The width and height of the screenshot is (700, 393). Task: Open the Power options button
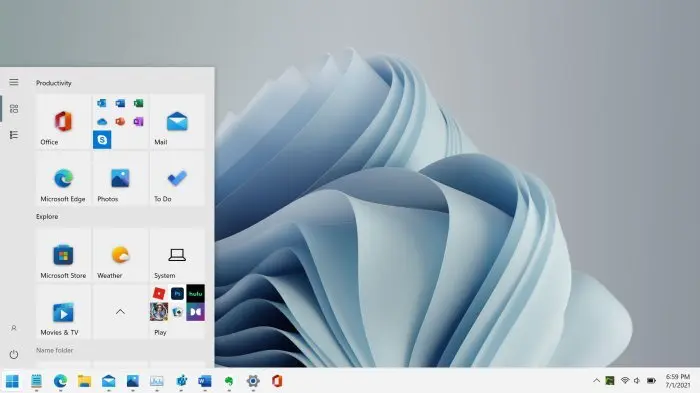coord(14,355)
